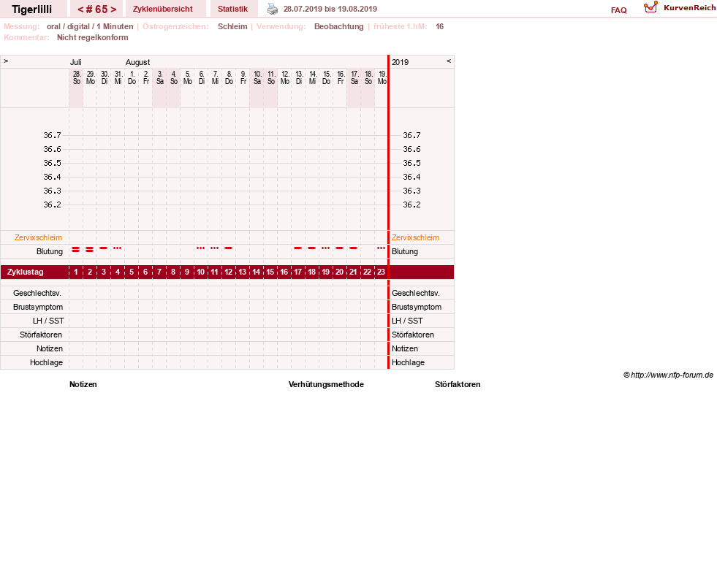Click the left Brustsymptom row label
Viewport: 717px width, 588px height.
tap(38, 307)
